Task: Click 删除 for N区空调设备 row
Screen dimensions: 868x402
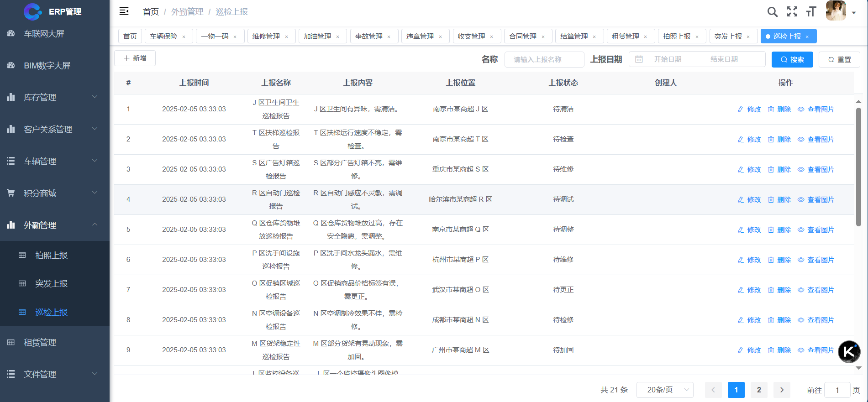Action: [779, 320]
